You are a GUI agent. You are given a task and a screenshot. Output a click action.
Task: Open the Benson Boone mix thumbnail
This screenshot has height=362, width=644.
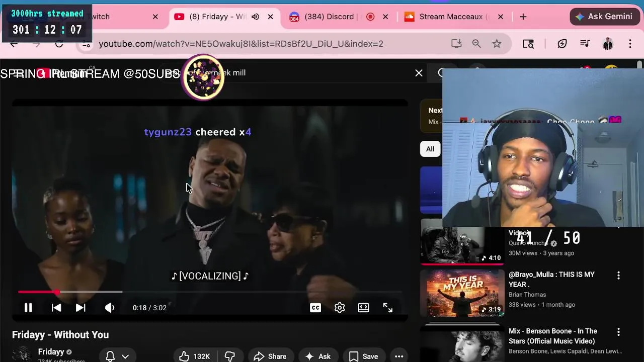[462, 343]
